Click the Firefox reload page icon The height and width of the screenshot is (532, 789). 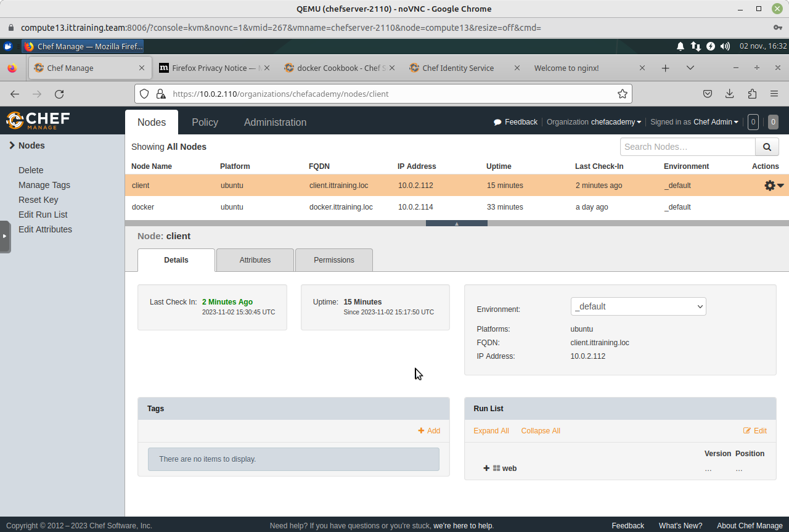coord(59,94)
